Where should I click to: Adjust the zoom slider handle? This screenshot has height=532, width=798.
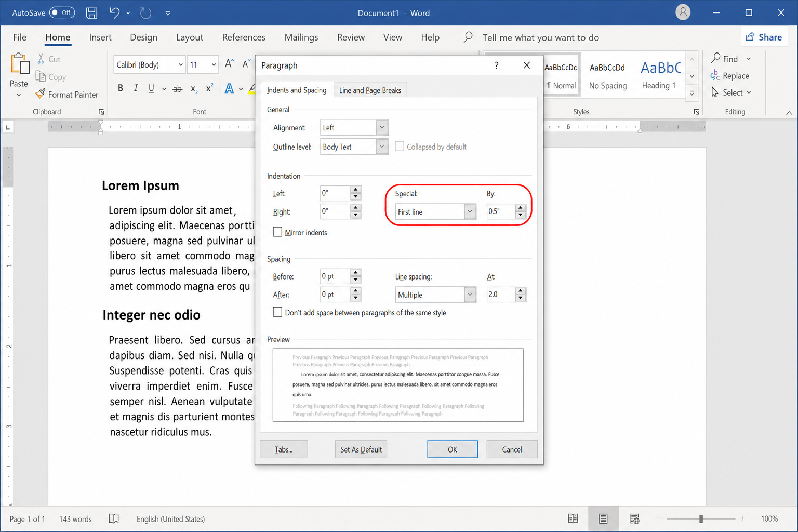701,518
